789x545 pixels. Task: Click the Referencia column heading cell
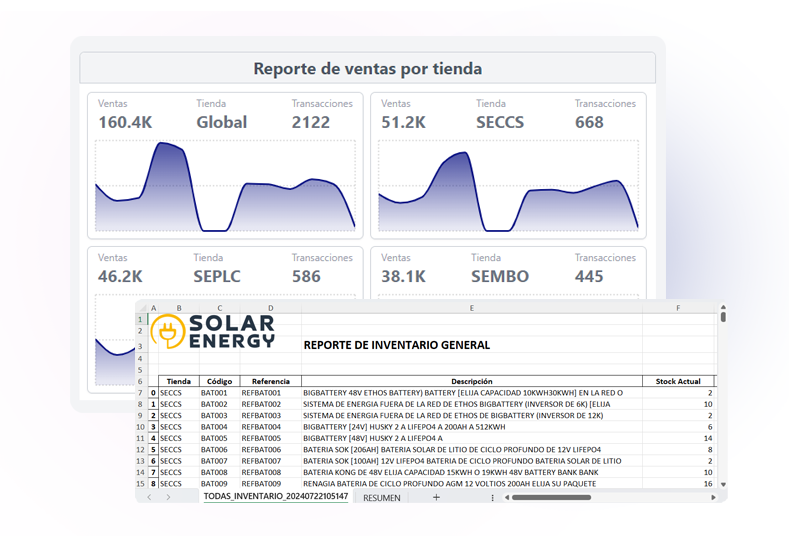271,381
